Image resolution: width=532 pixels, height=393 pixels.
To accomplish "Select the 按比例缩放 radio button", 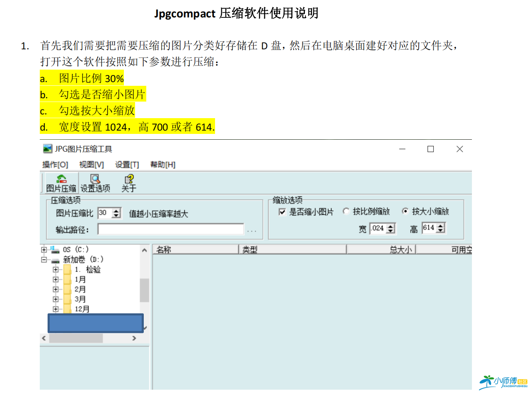I will pos(346,211).
